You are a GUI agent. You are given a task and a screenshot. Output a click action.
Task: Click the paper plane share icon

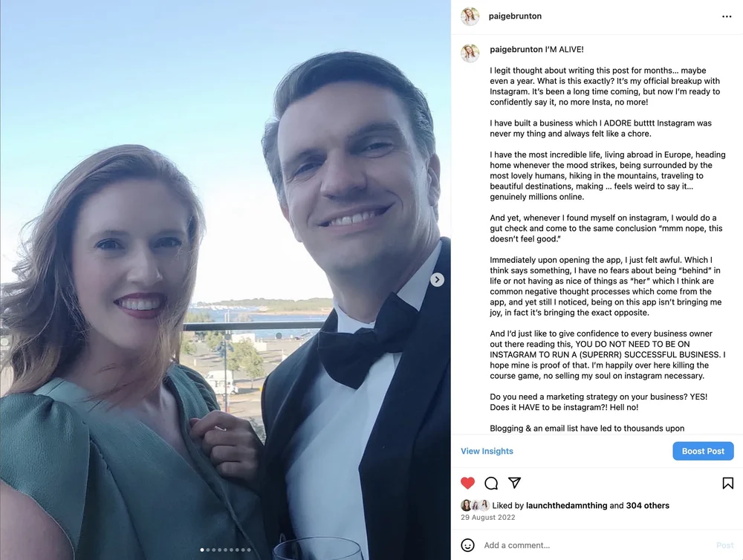(x=514, y=482)
